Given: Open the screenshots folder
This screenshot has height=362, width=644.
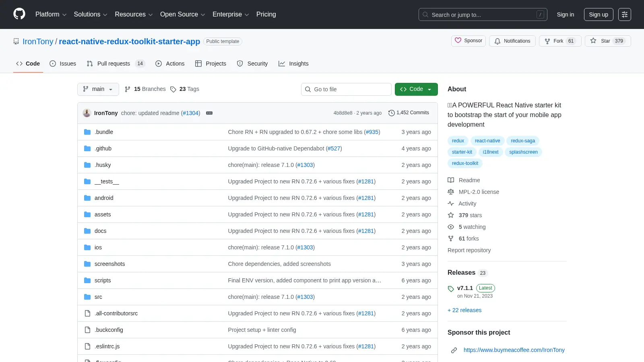Looking at the screenshot, I should coord(109,264).
